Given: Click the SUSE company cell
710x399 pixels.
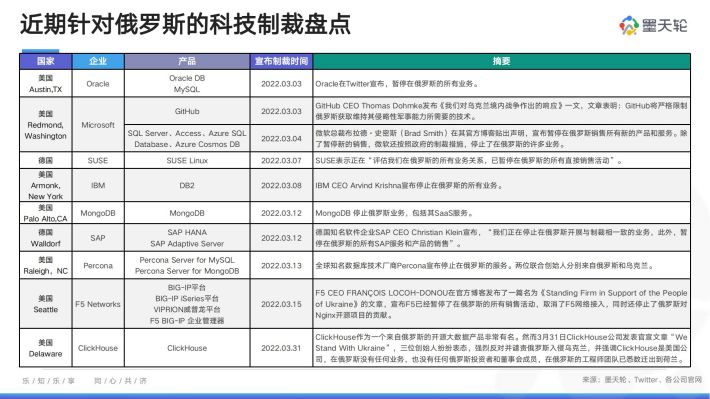Looking at the screenshot, I should pyautogui.click(x=98, y=160).
